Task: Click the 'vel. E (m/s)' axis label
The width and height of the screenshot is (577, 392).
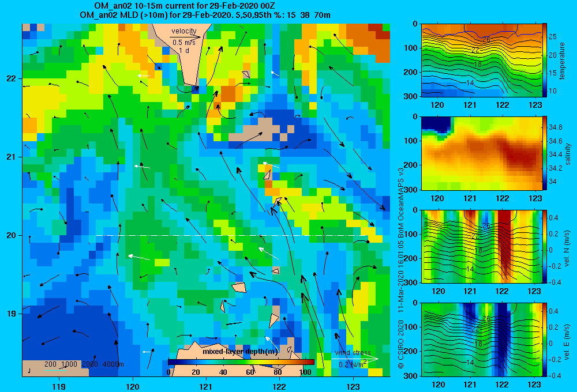Action: point(567,341)
